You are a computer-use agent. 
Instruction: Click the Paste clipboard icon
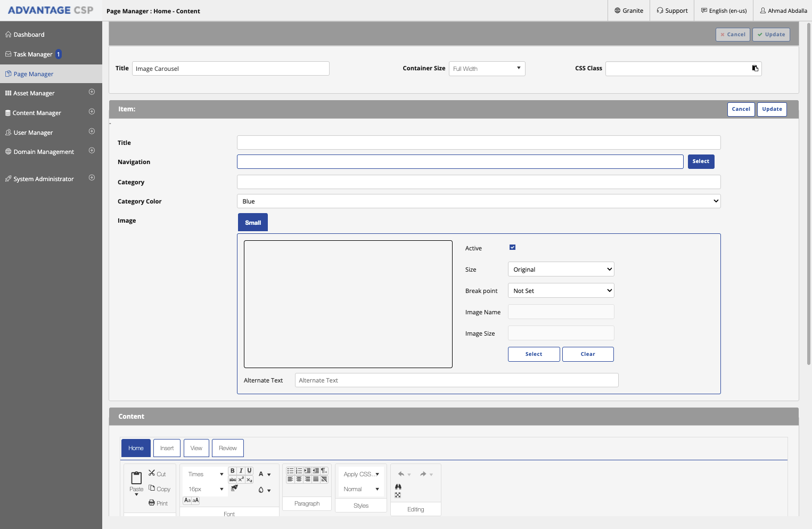pyautogui.click(x=136, y=478)
